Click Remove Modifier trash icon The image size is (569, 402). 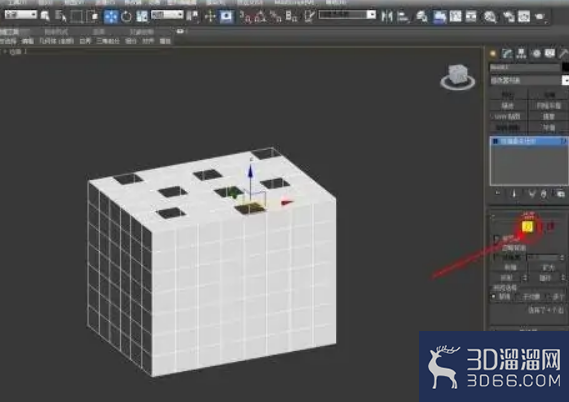pos(544,194)
